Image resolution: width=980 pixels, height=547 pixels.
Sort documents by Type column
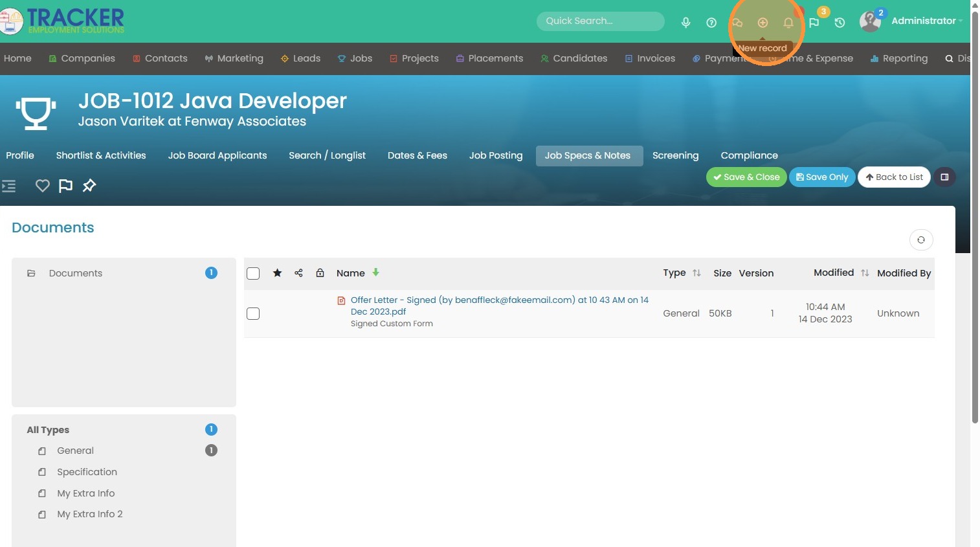[x=696, y=273]
